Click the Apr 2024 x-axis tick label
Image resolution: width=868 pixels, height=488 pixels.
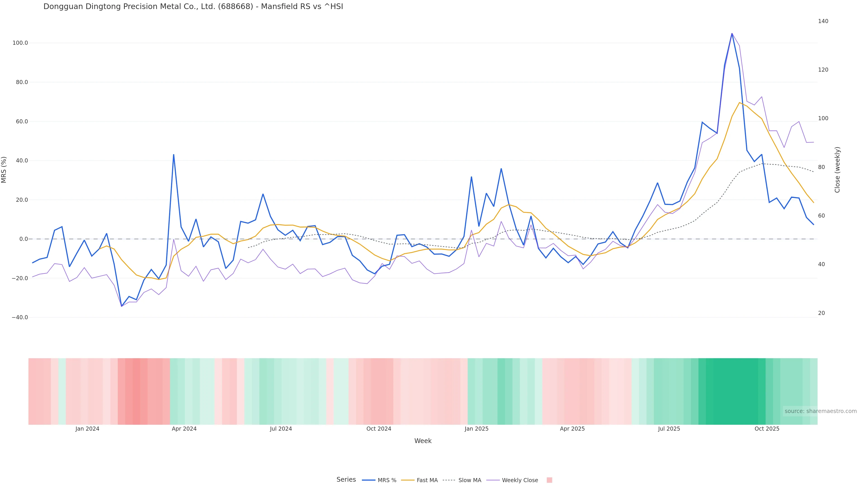[x=184, y=429]
